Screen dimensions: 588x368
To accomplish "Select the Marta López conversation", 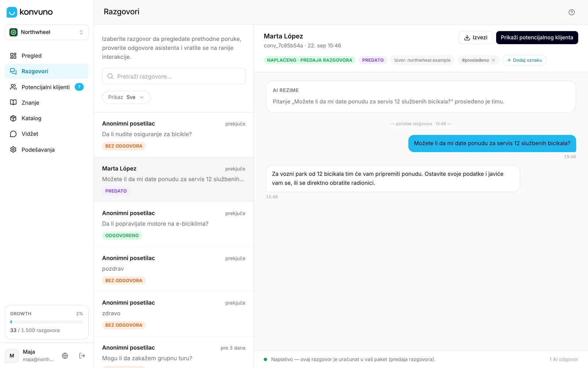I will tap(173, 180).
